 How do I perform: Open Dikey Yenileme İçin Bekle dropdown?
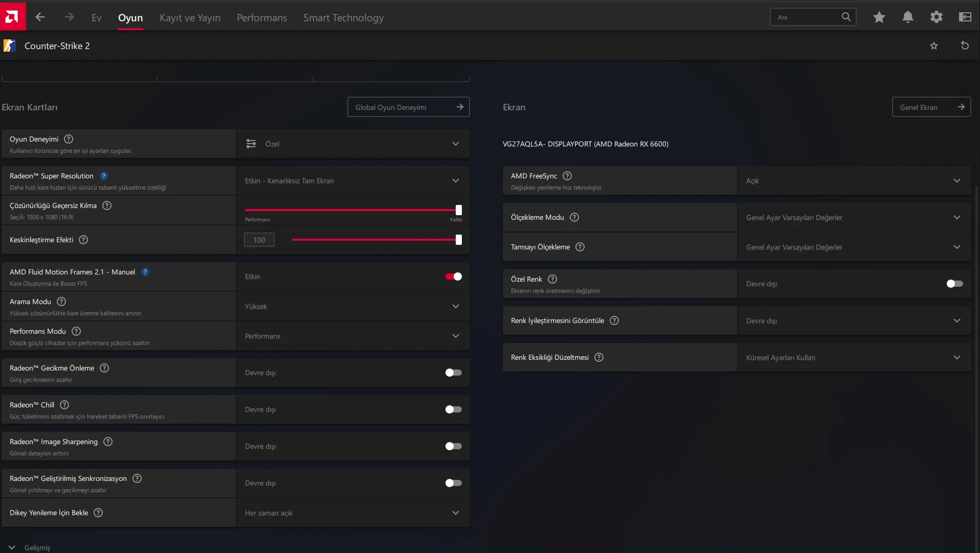352,513
